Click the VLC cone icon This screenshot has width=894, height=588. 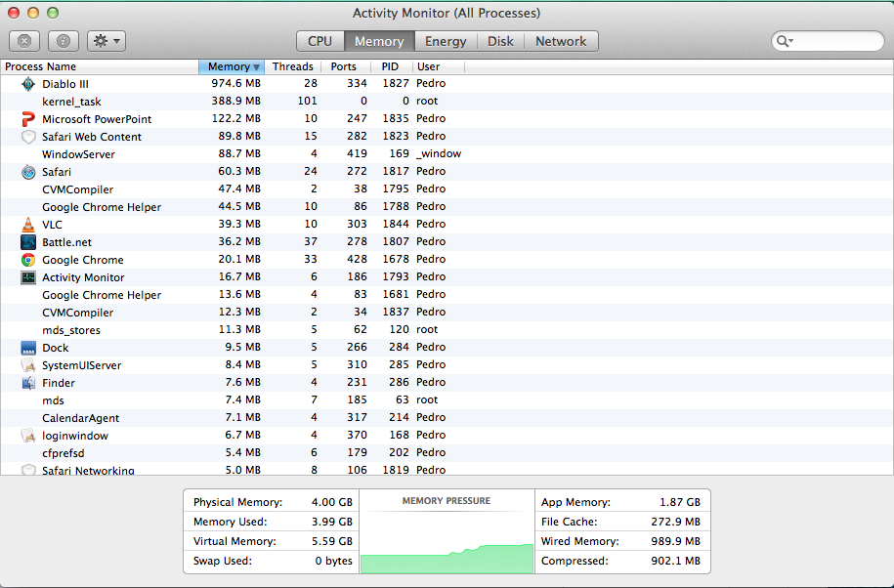pos(28,225)
